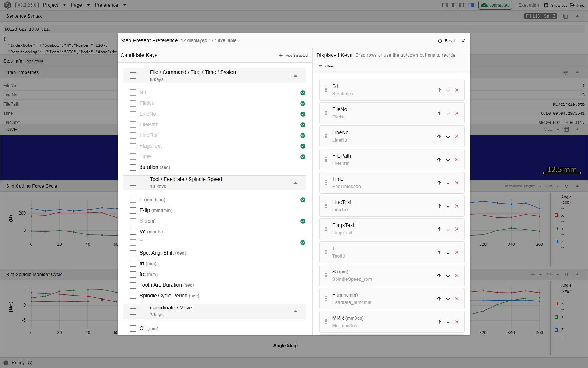This screenshot has height=368, width=588.
Task: Collapse the Coordinate / Move group
Action: pos(295,311)
